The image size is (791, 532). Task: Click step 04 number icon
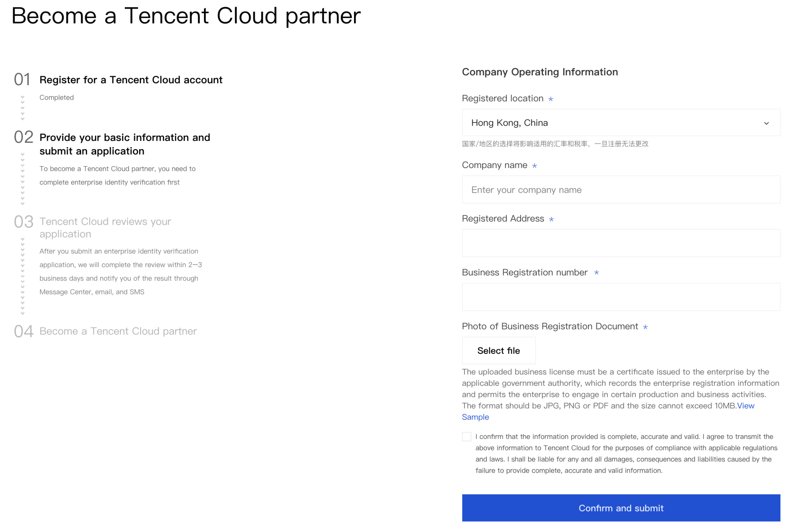(x=23, y=332)
